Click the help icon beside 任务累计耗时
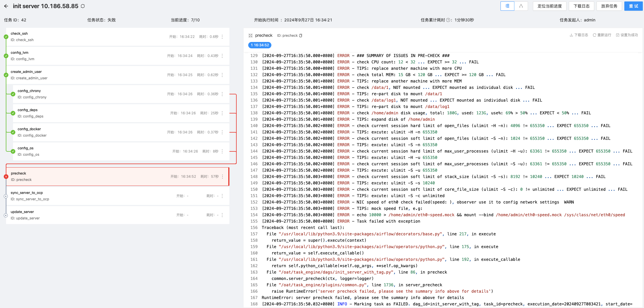This screenshot has width=644, height=308. tap(448, 20)
